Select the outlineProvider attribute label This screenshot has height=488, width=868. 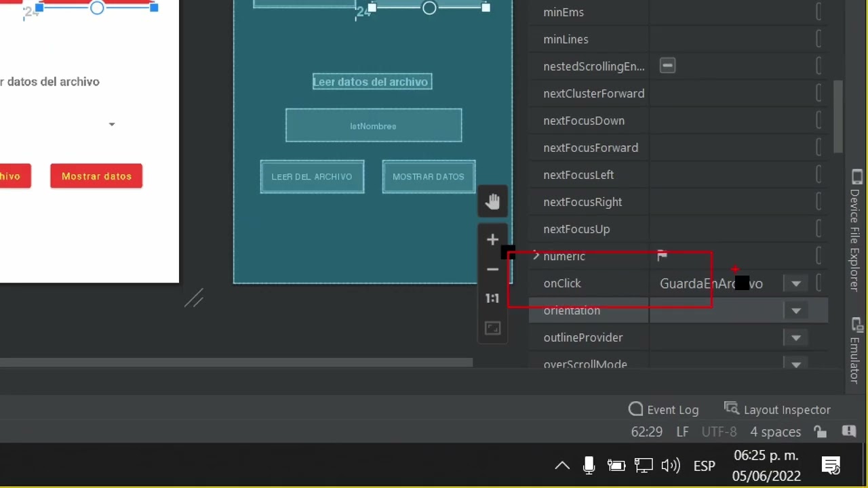pyautogui.click(x=583, y=338)
